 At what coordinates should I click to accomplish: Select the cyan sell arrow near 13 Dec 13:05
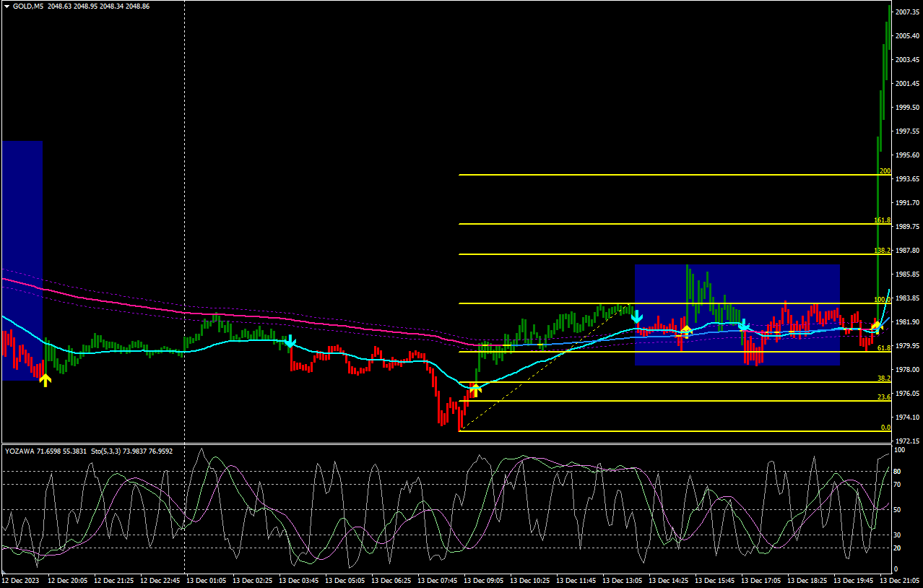click(636, 316)
